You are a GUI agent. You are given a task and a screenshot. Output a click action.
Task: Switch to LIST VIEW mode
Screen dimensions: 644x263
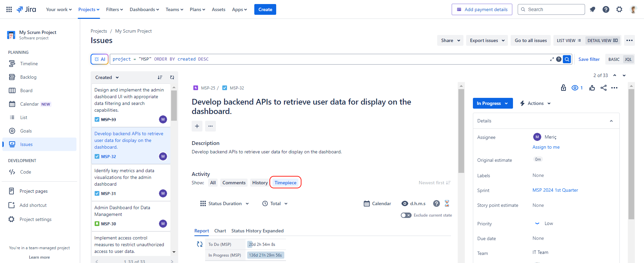[x=569, y=40]
